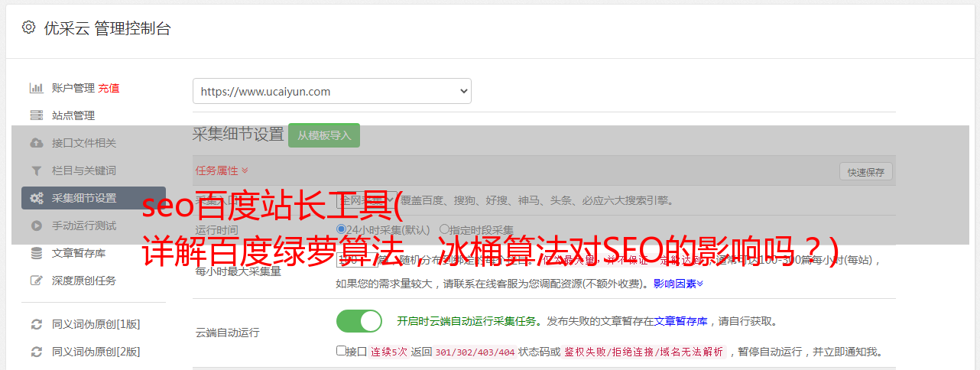Click the 每小时最大采集量 number input

(x=357, y=259)
